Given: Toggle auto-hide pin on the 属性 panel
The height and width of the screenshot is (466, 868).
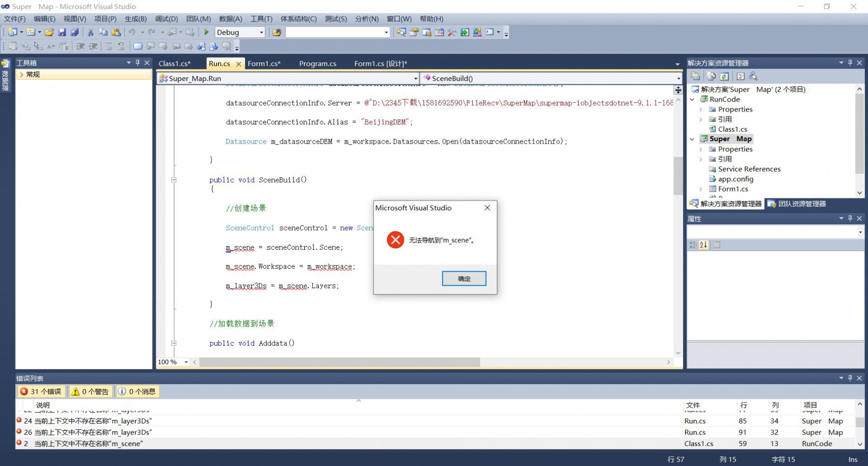Looking at the screenshot, I should pyautogui.click(x=850, y=219).
